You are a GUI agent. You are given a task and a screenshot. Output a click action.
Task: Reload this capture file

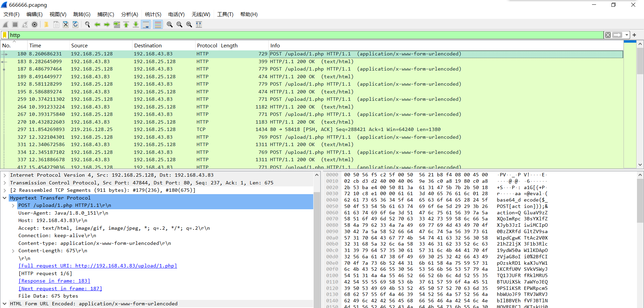[75, 25]
